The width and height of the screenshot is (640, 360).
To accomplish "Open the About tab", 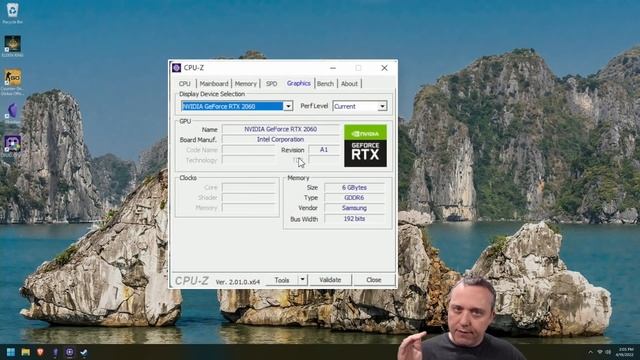I will click(x=349, y=84).
